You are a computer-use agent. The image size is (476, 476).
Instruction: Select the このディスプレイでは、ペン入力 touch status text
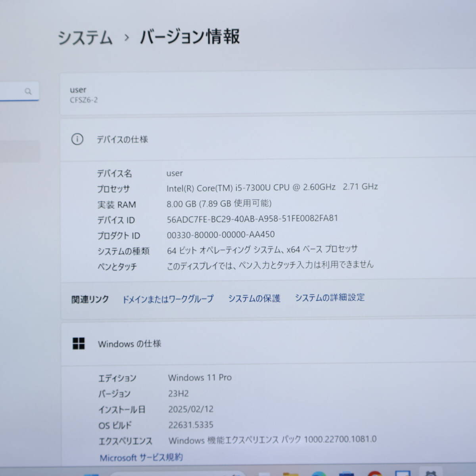tap(270, 265)
